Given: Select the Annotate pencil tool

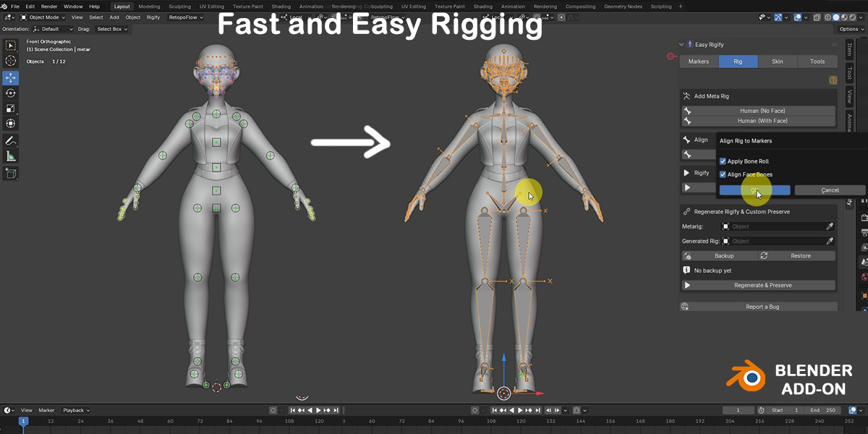Looking at the screenshot, I should click(x=11, y=140).
